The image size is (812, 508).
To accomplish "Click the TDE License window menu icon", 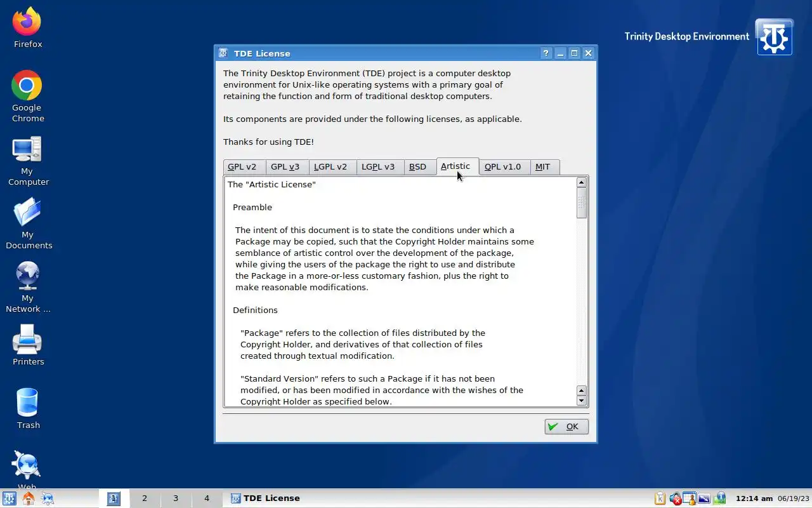I will (223, 53).
